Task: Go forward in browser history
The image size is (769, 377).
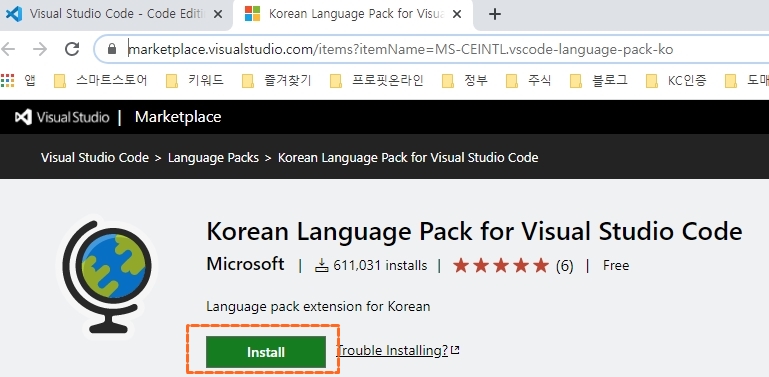Action: pos(40,49)
